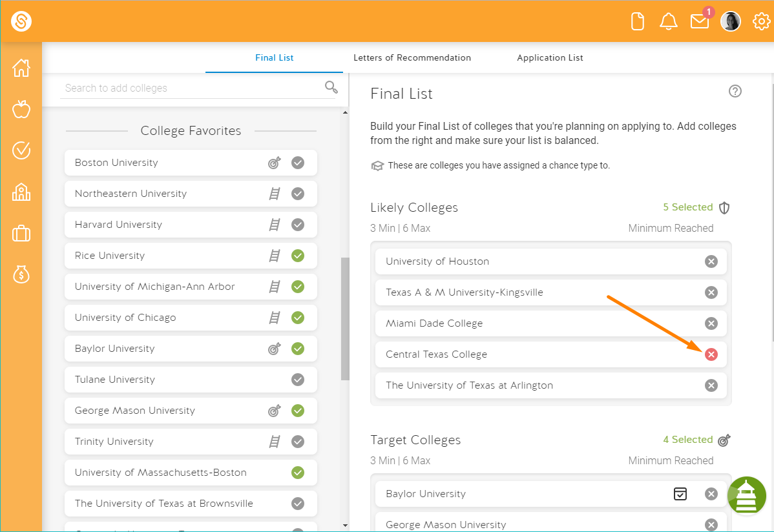Open the settings gear
774x532 pixels.
761,22
